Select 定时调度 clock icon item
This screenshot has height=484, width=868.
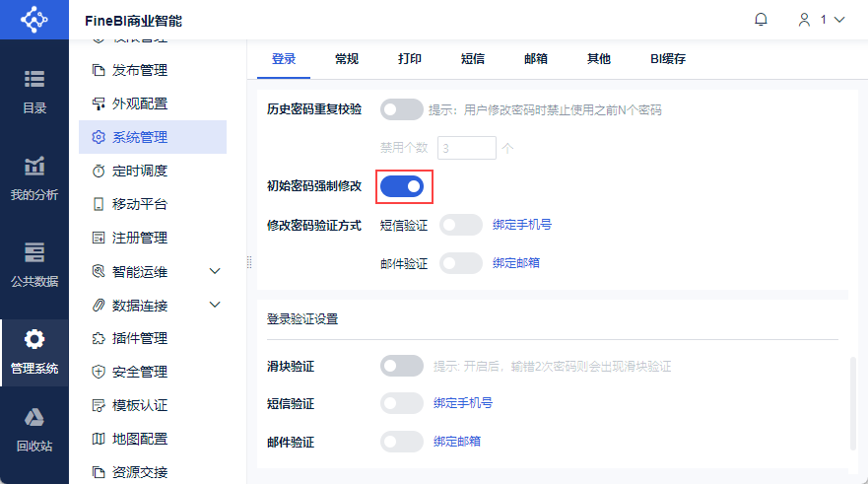[x=99, y=171]
